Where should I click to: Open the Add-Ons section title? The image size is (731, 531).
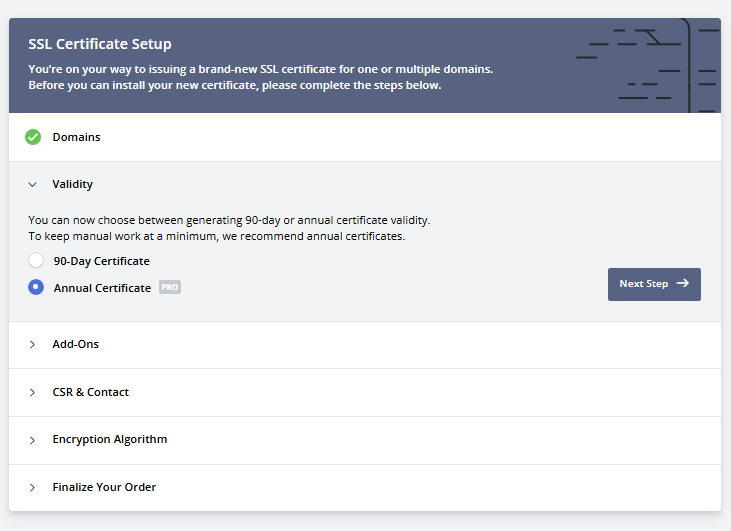76,344
